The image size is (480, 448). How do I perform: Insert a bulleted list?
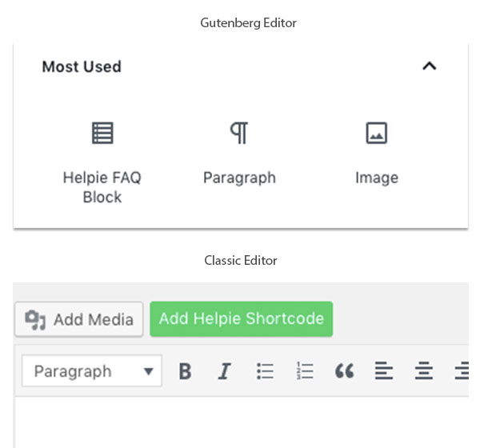pos(265,371)
